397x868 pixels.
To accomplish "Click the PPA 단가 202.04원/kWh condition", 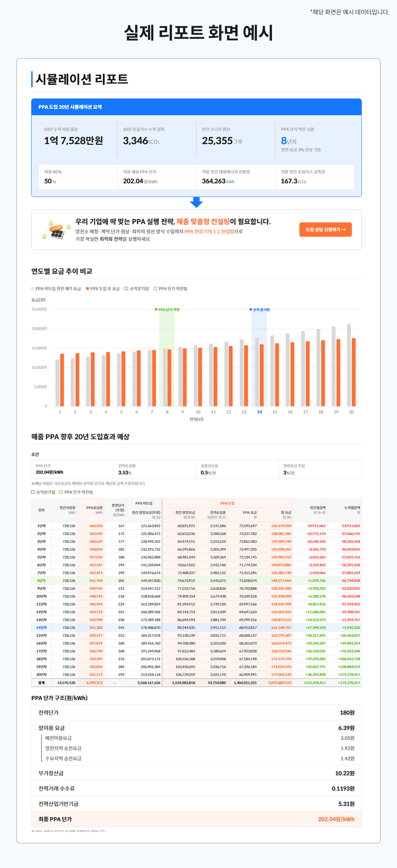I will [x=73, y=469].
